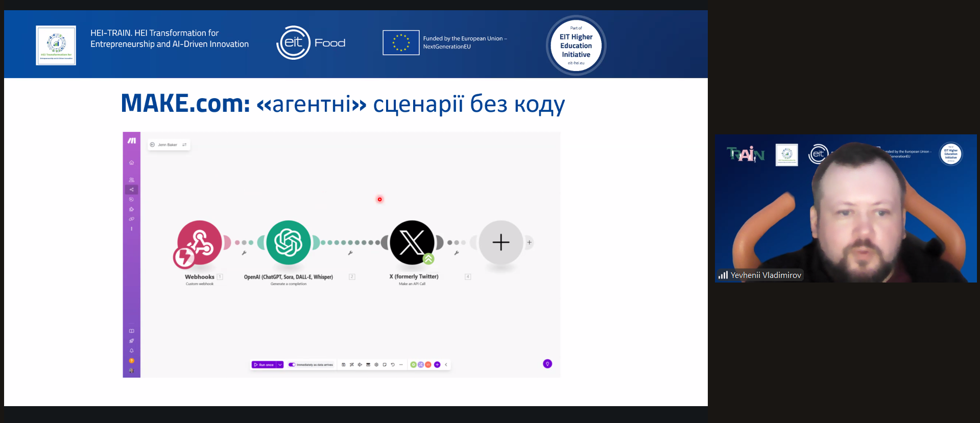Select the Webhooks module
This screenshot has width=980, height=423.
pos(200,243)
